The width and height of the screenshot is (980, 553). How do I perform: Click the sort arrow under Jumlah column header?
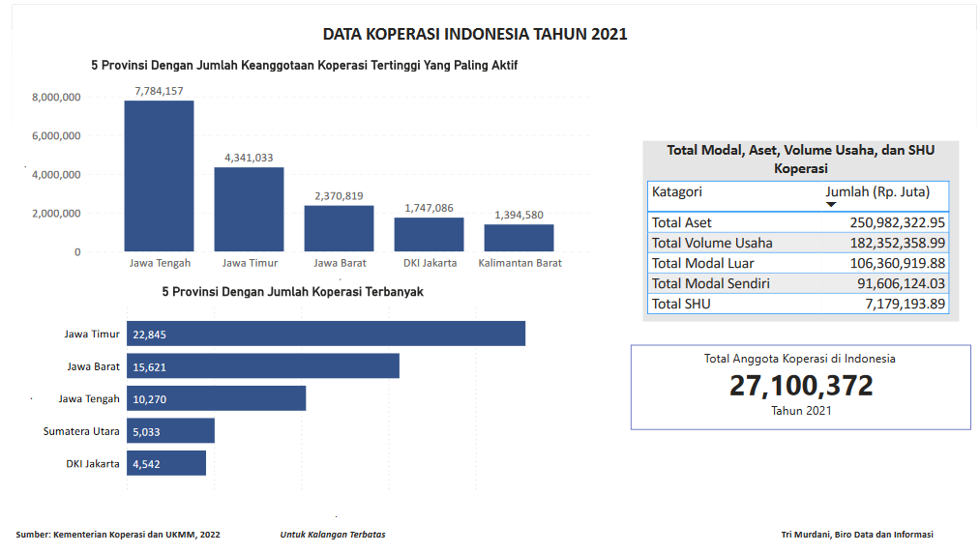tap(830, 205)
